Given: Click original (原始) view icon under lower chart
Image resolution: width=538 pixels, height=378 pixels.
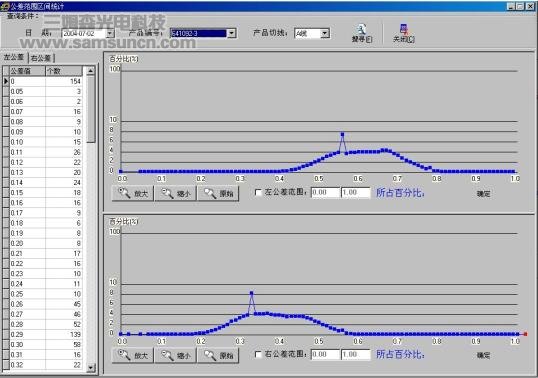Looking at the screenshot, I should point(210,355).
